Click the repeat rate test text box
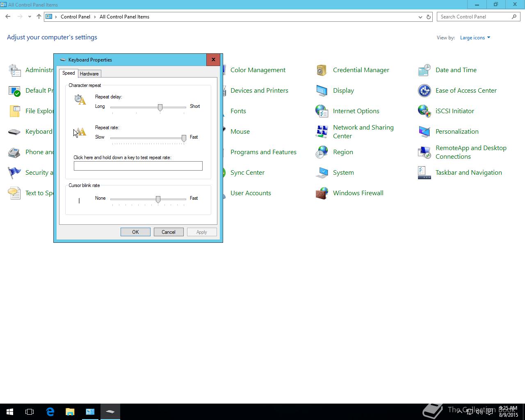Viewport: 525px width, 420px height. [x=138, y=166]
